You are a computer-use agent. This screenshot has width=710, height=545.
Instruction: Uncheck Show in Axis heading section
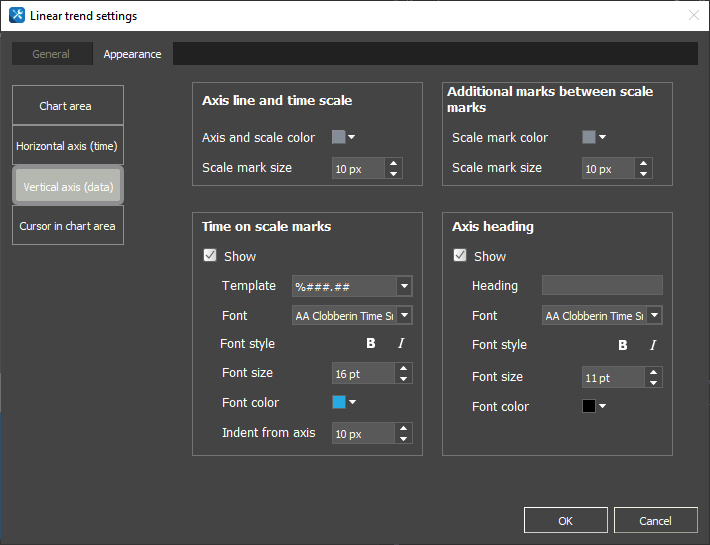(x=460, y=256)
